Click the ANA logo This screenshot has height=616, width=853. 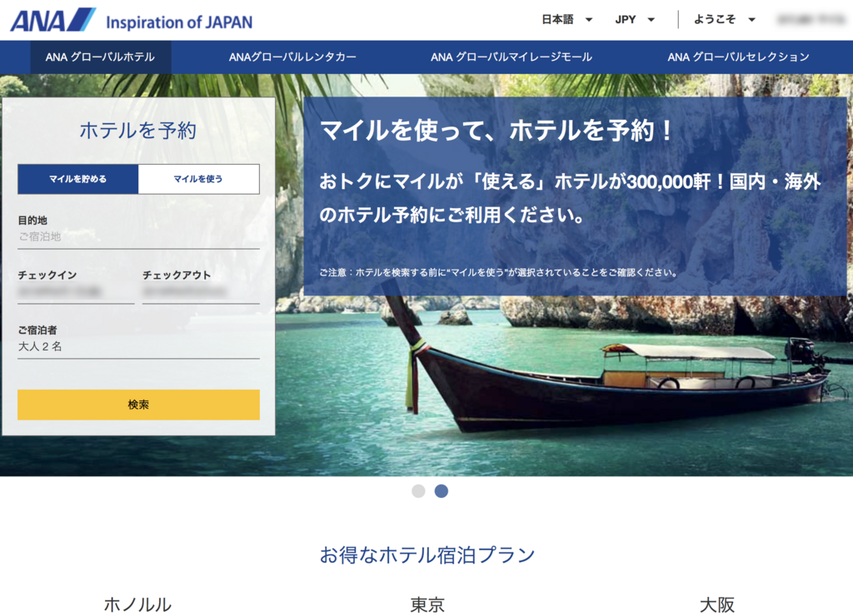pyautogui.click(x=52, y=20)
